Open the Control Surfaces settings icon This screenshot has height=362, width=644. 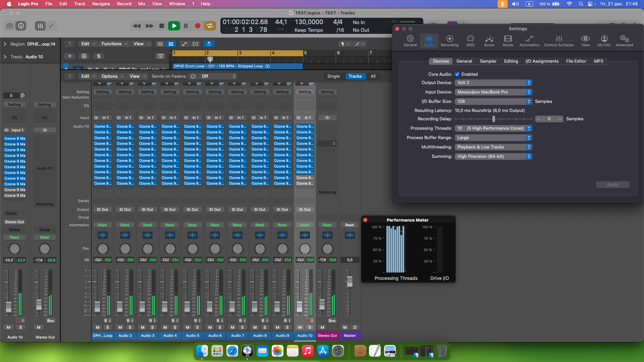pos(559,41)
